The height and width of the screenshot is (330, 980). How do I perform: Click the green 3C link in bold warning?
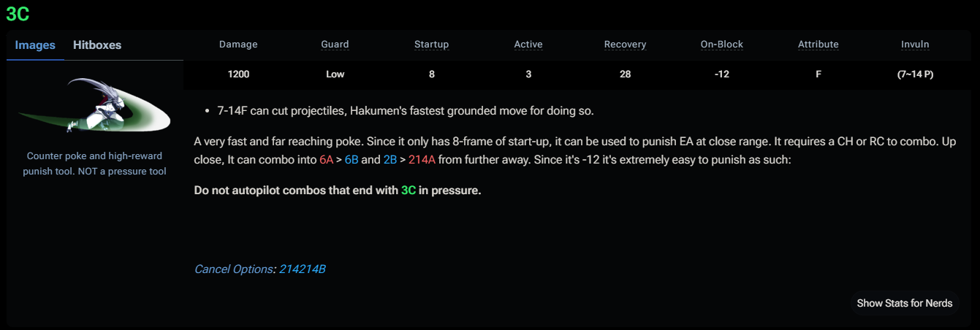[409, 191]
